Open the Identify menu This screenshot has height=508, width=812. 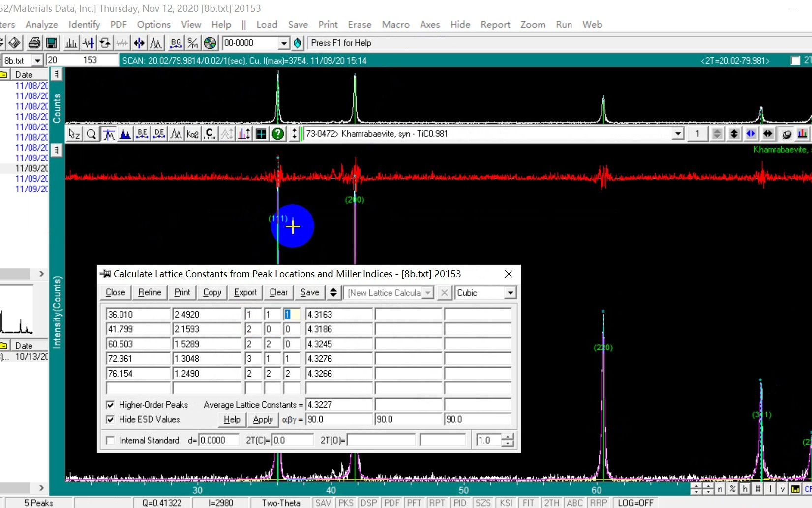[x=84, y=24]
